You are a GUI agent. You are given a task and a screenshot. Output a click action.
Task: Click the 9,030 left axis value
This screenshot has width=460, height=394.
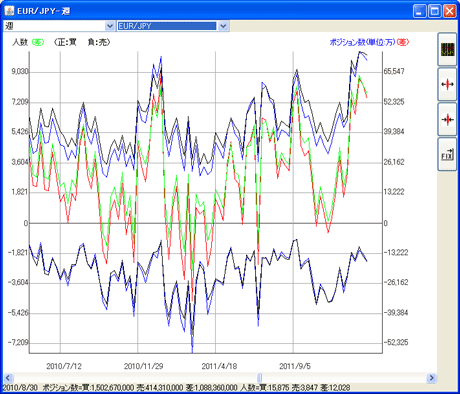tap(20, 72)
